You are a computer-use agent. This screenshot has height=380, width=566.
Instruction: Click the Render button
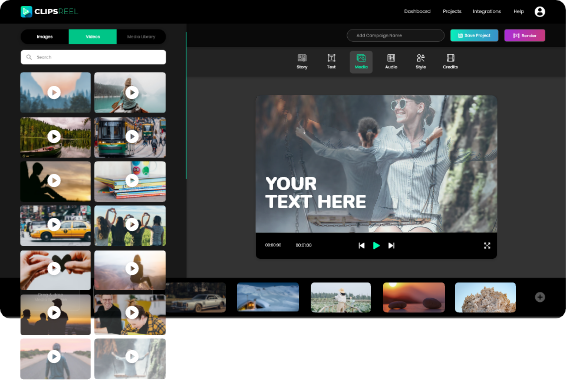pos(524,35)
